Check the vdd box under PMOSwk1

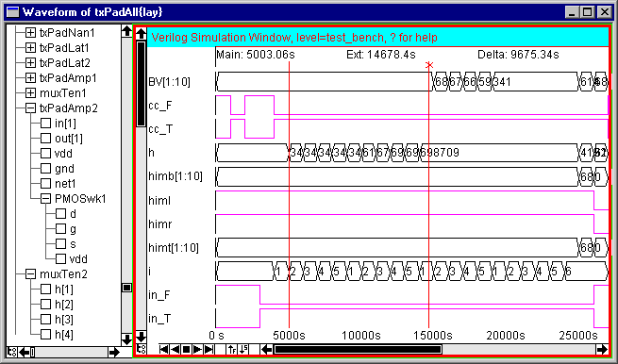coord(60,258)
